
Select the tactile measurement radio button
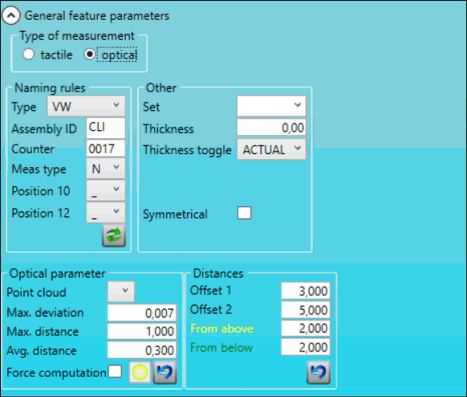point(29,54)
